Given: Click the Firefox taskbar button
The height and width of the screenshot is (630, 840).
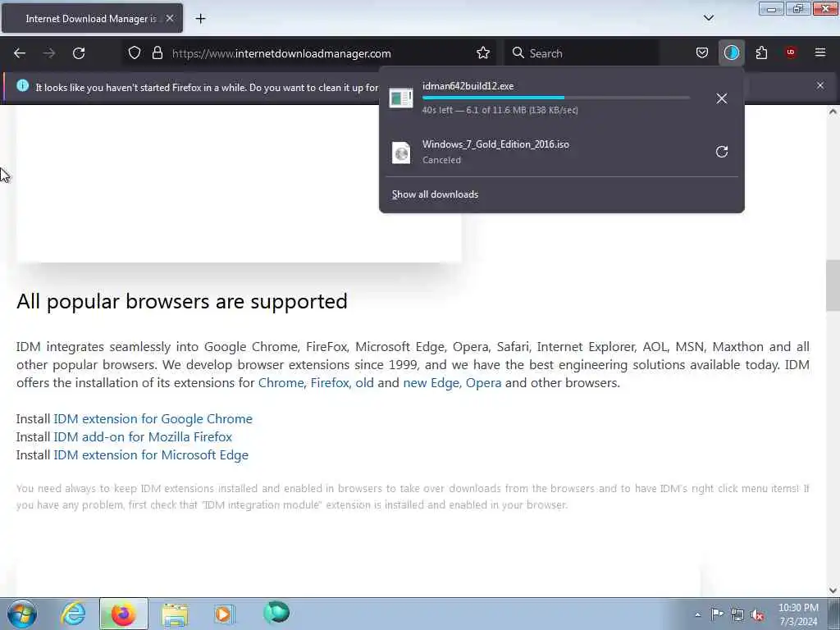Looking at the screenshot, I should [123, 614].
